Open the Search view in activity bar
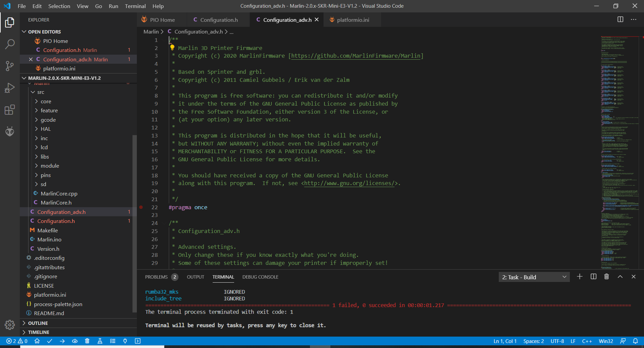 pyautogui.click(x=10, y=44)
